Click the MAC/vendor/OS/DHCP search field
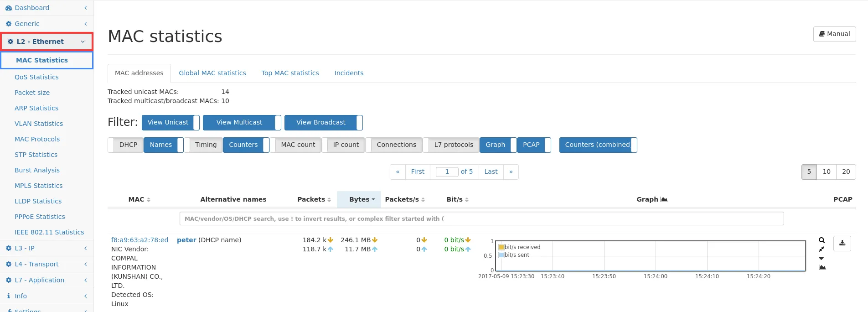This screenshot has width=868, height=312. tap(481, 218)
